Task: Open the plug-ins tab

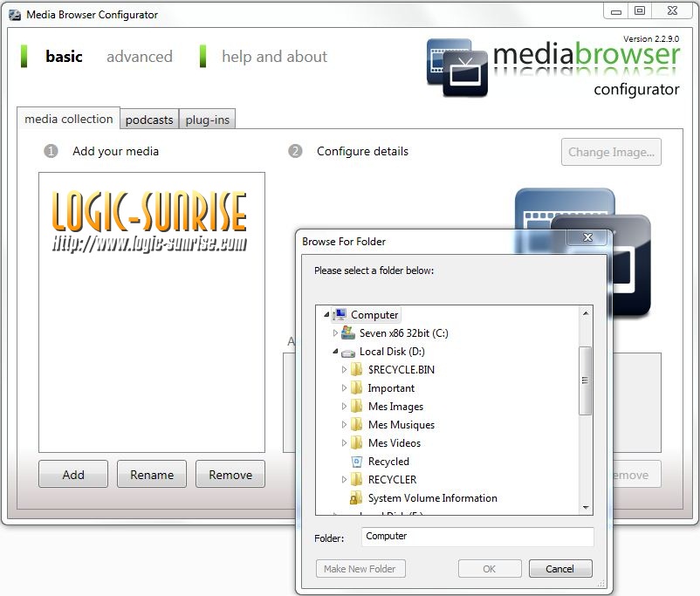Action: pyautogui.click(x=207, y=120)
